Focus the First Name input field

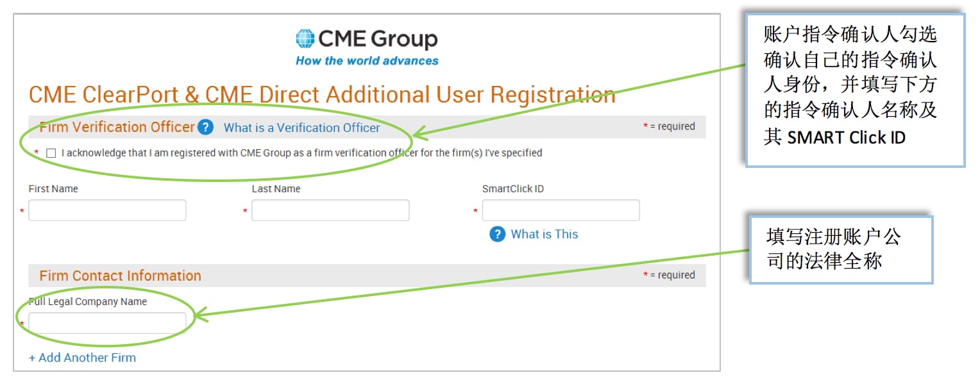click(x=107, y=210)
